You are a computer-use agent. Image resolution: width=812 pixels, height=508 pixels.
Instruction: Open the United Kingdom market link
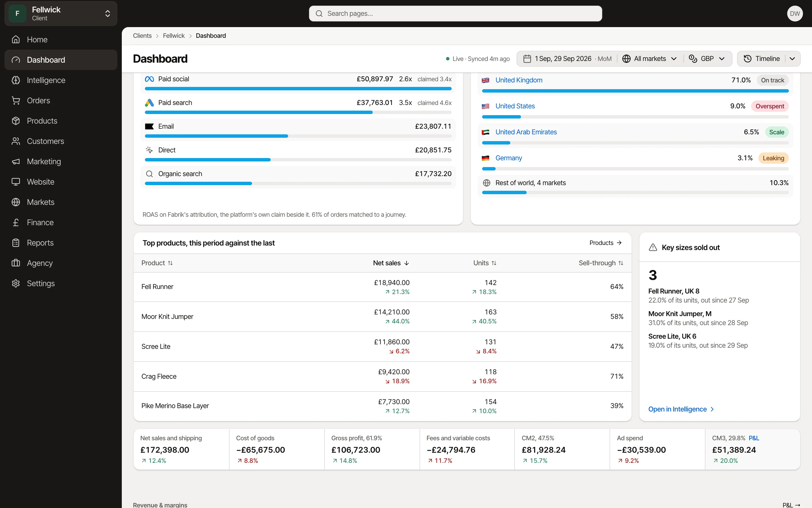519,80
